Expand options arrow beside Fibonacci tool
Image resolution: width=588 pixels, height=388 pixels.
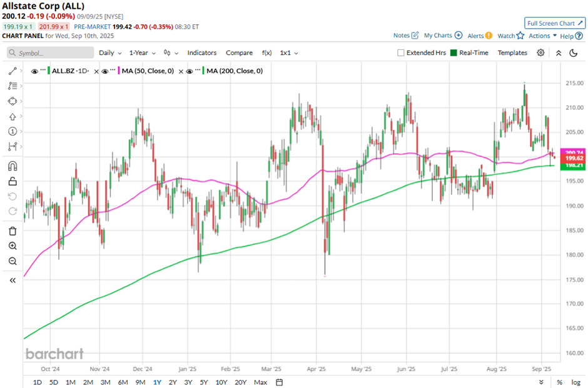pyautogui.click(x=21, y=86)
